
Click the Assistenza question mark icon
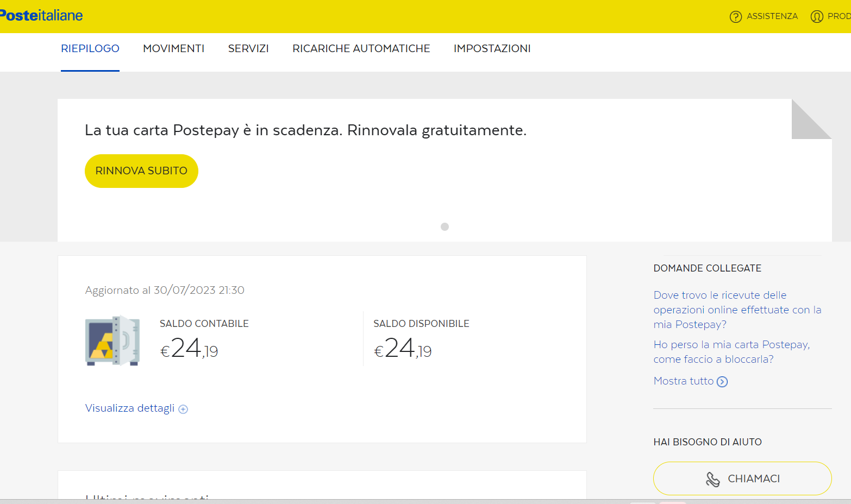coord(735,17)
